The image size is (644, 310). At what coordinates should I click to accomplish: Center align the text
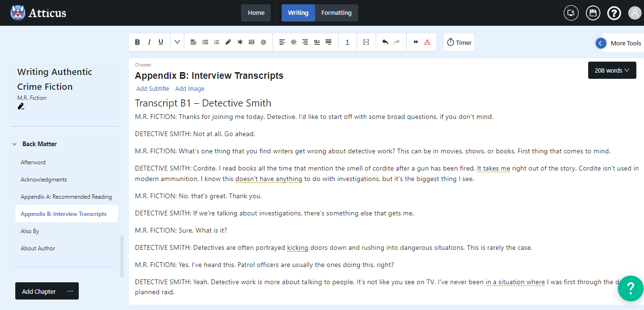294,43
